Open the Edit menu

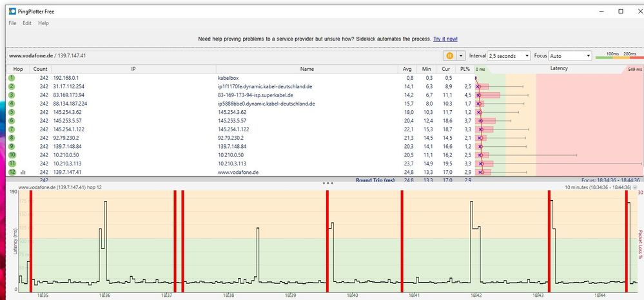click(27, 23)
